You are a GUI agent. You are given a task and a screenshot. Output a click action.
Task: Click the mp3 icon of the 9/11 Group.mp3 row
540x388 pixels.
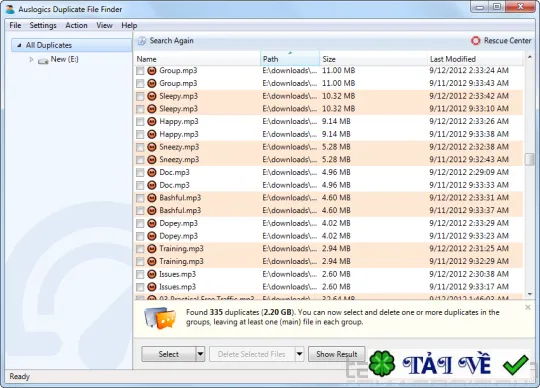152,83
